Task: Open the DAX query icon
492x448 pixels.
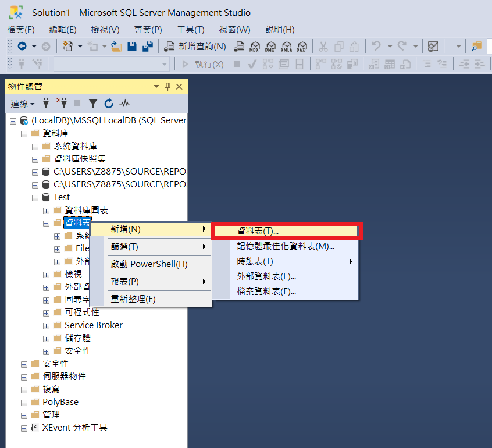Action: [x=302, y=47]
